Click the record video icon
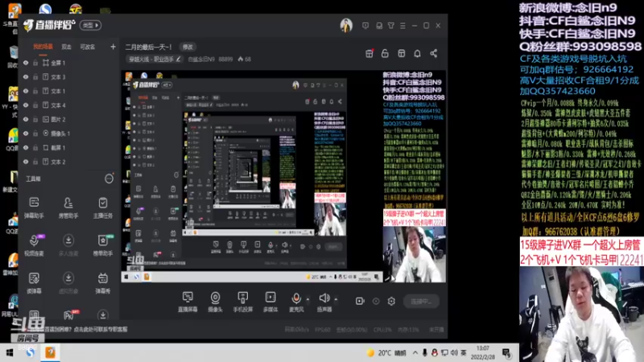This screenshot has height=362, width=644. (360, 301)
